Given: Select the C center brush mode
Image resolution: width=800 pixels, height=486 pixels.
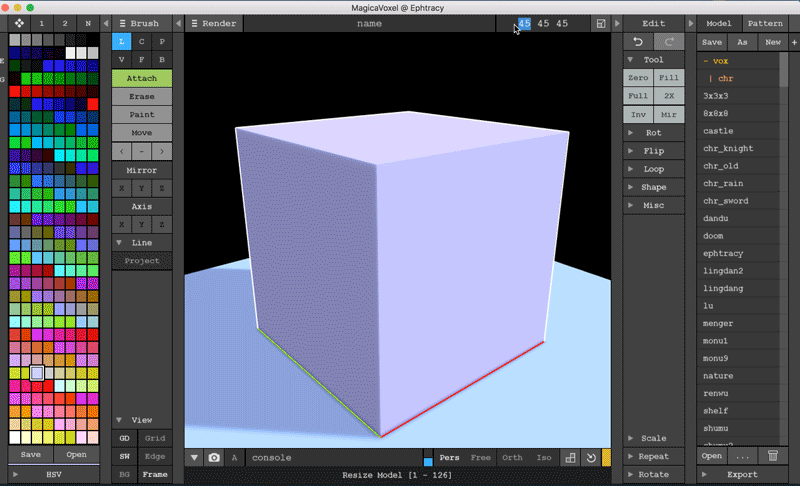Looking at the screenshot, I should [141, 42].
